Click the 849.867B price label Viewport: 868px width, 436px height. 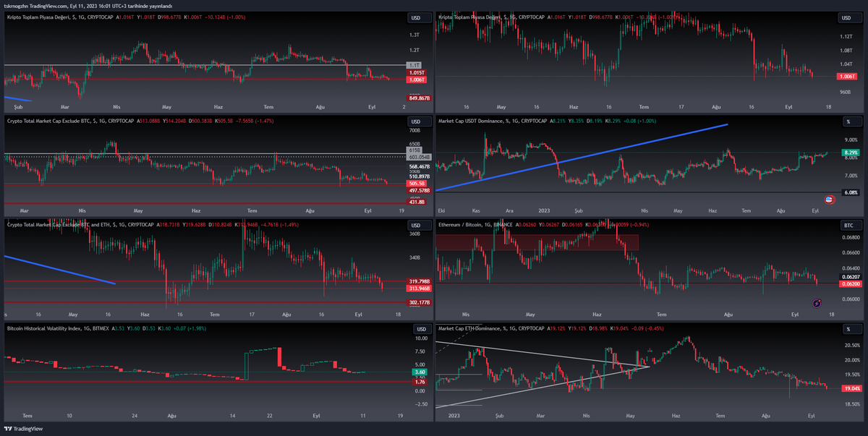tap(419, 98)
